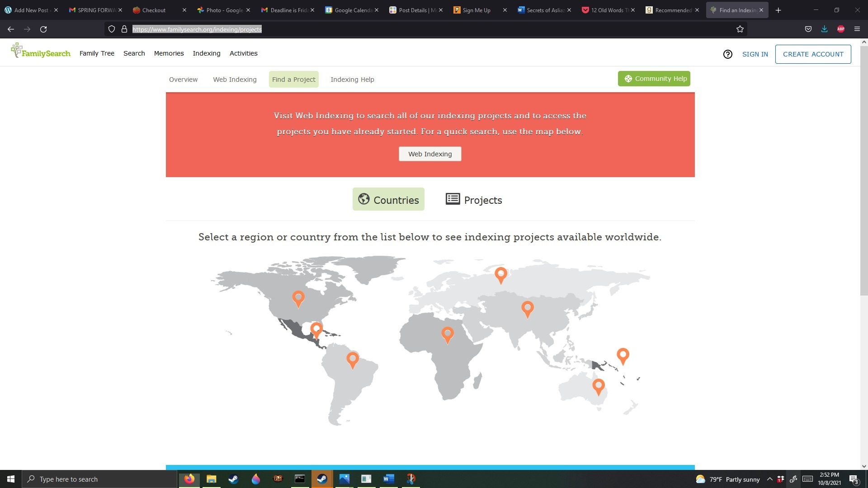Open the help question mark icon

click(727, 54)
